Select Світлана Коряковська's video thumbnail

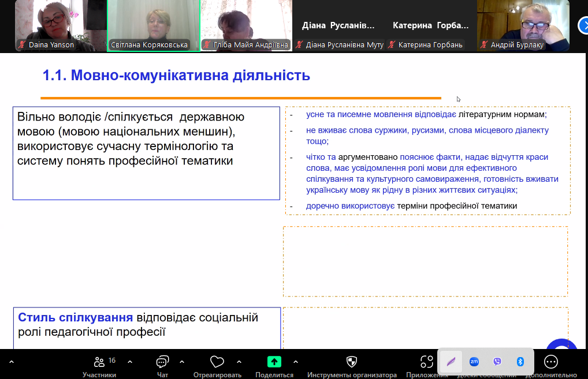click(154, 25)
